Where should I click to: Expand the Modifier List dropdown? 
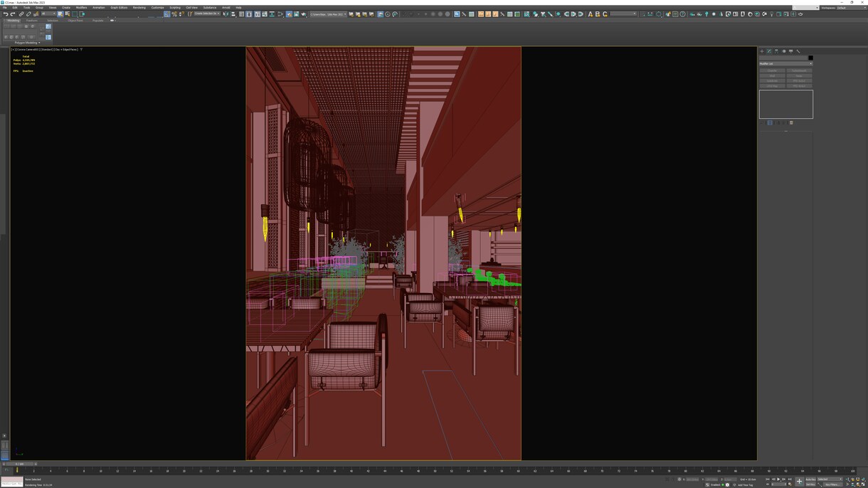[x=785, y=63]
